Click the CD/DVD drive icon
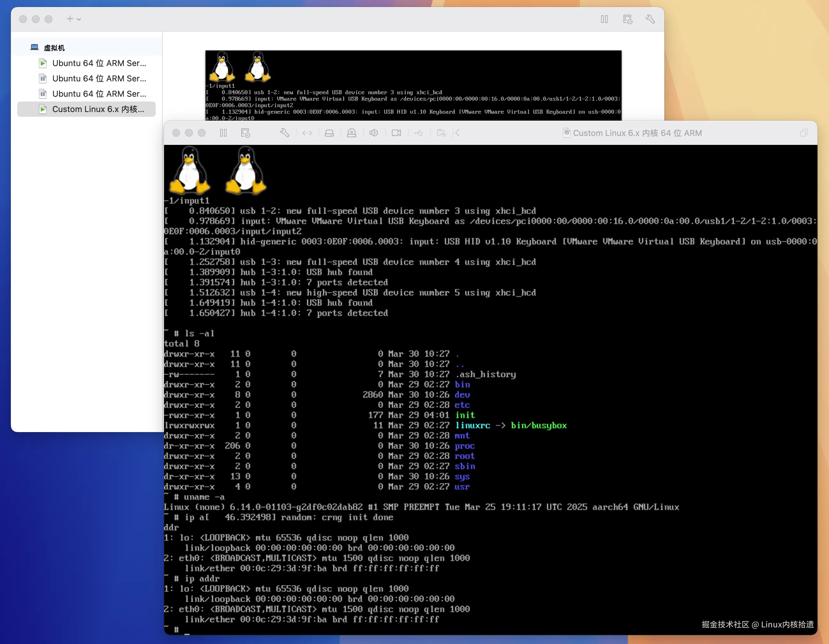Image resolution: width=829 pixels, height=644 pixels. pyautogui.click(x=352, y=133)
